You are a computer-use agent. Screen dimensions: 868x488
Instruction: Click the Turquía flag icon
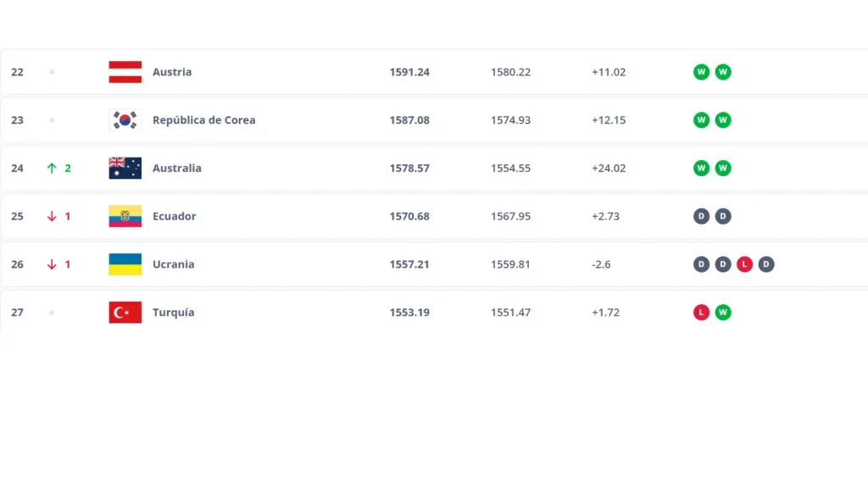pyautogui.click(x=125, y=313)
